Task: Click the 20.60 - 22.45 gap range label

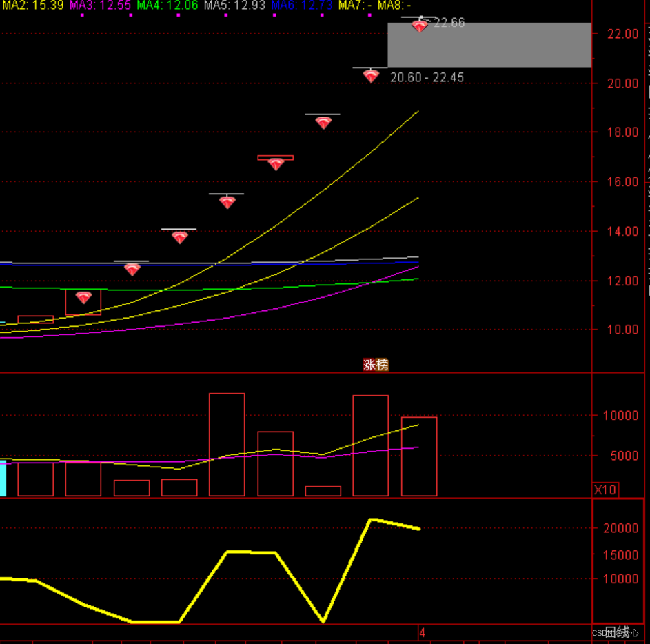Action: click(427, 77)
